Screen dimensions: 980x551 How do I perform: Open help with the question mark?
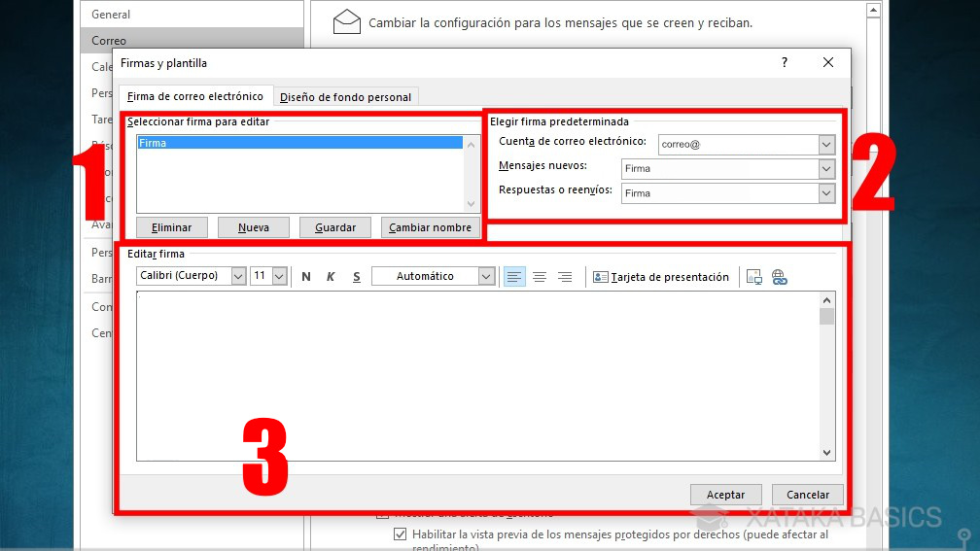click(x=785, y=62)
